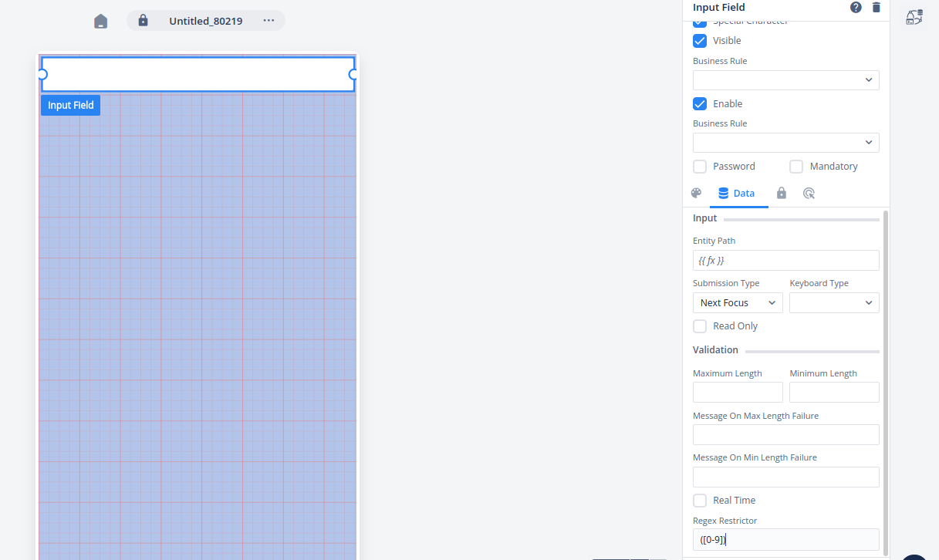The height and width of the screenshot is (560, 939).
Task: Click the home icon in the top bar
Action: (101, 22)
